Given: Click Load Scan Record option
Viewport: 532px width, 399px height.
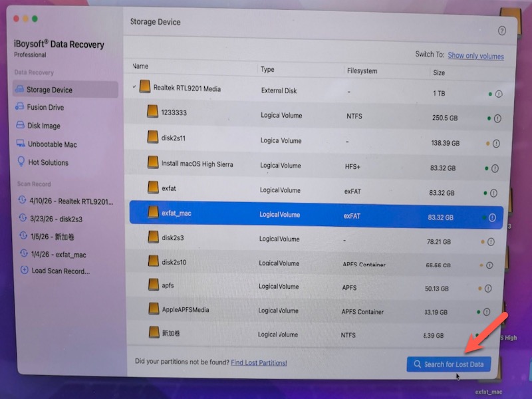Looking at the screenshot, I should click(60, 271).
